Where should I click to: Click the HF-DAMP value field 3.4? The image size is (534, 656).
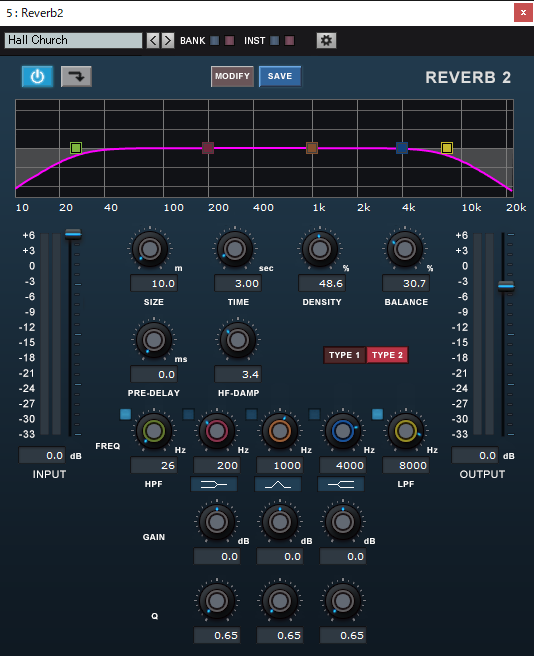click(x=238, y=374)
